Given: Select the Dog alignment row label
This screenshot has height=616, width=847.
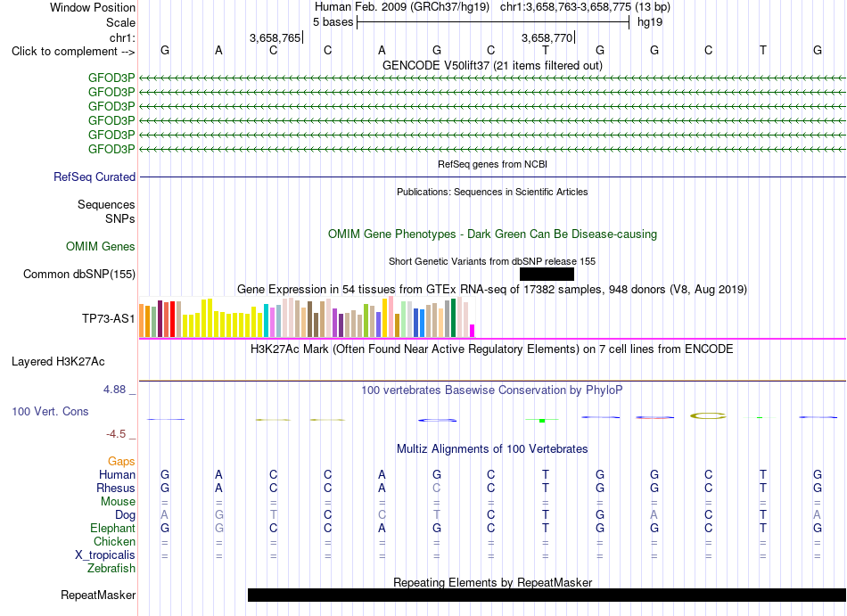Looking at the screenshot, I should click(x=126, y=515).
